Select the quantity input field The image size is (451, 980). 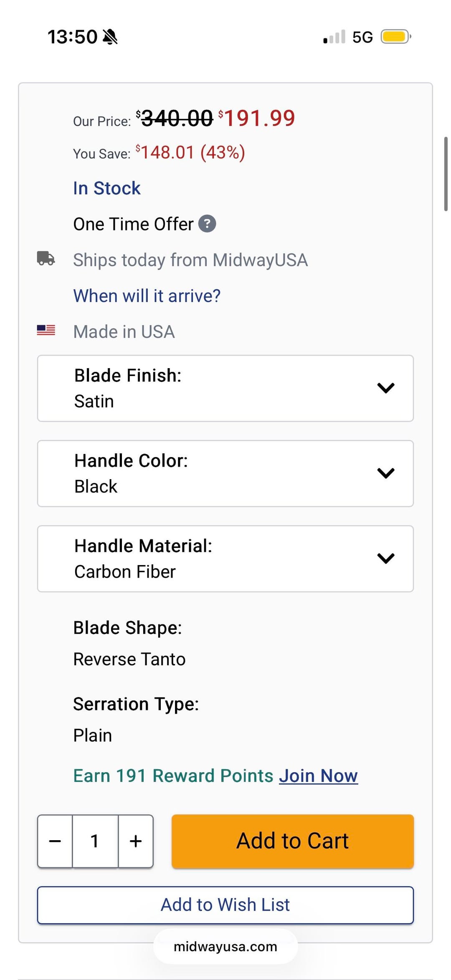click(x=95, y=841)
